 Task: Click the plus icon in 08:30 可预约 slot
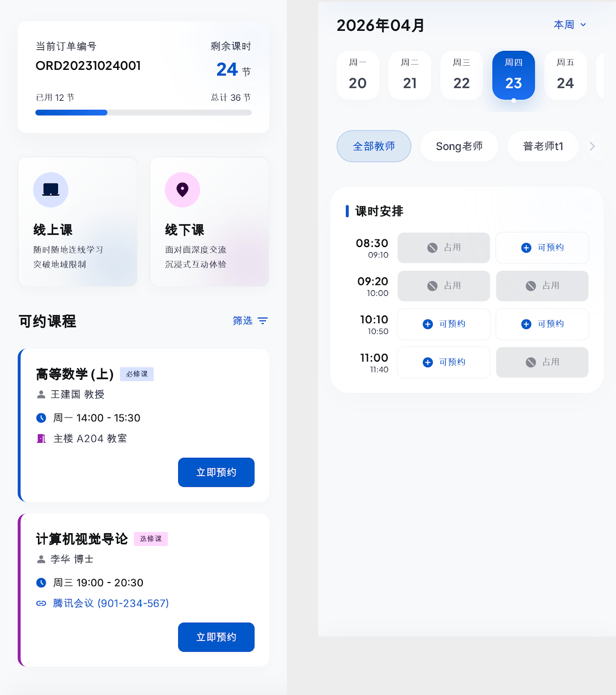click(526, 248)
